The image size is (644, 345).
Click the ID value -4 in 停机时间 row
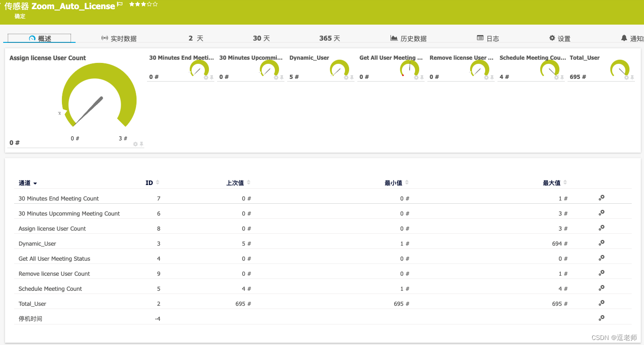click(x=157, y=319)
